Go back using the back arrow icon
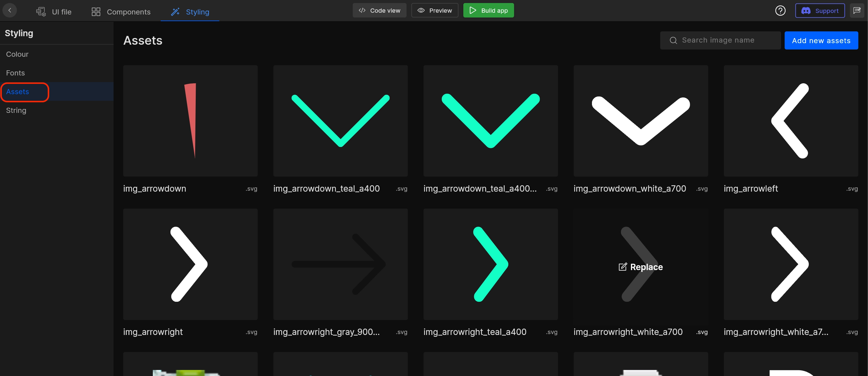This screenshot has width=868, height=376. pos(10,11)
